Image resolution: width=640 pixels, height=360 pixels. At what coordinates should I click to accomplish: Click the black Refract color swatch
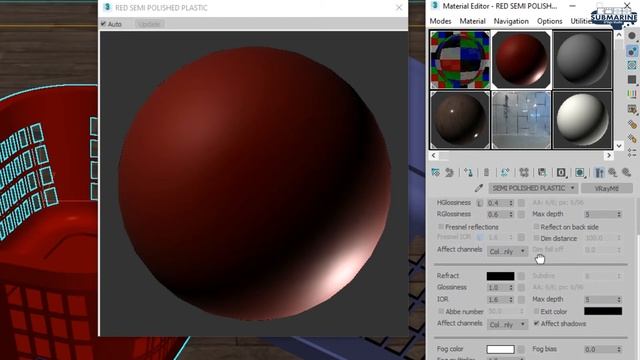click(500, 276)
